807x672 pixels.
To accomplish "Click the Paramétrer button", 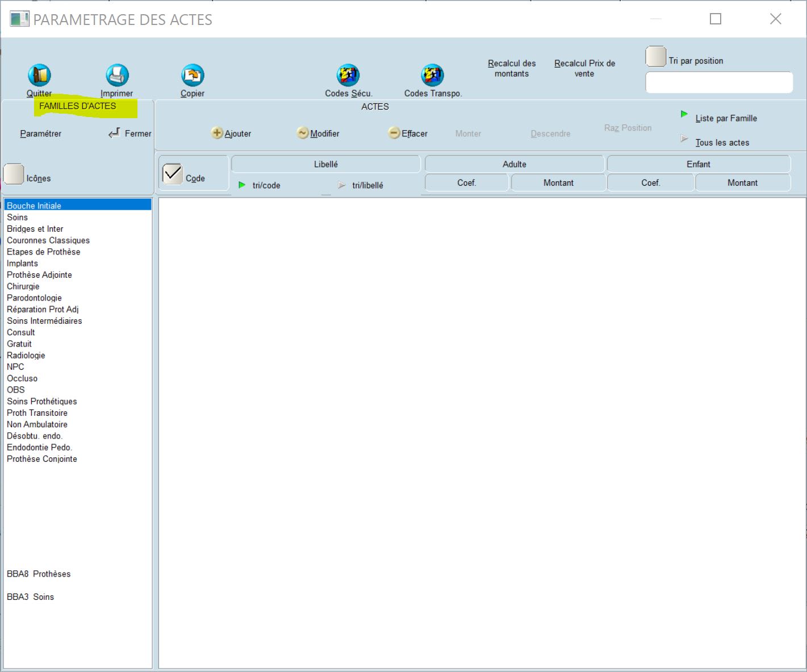I will point(40,133).
